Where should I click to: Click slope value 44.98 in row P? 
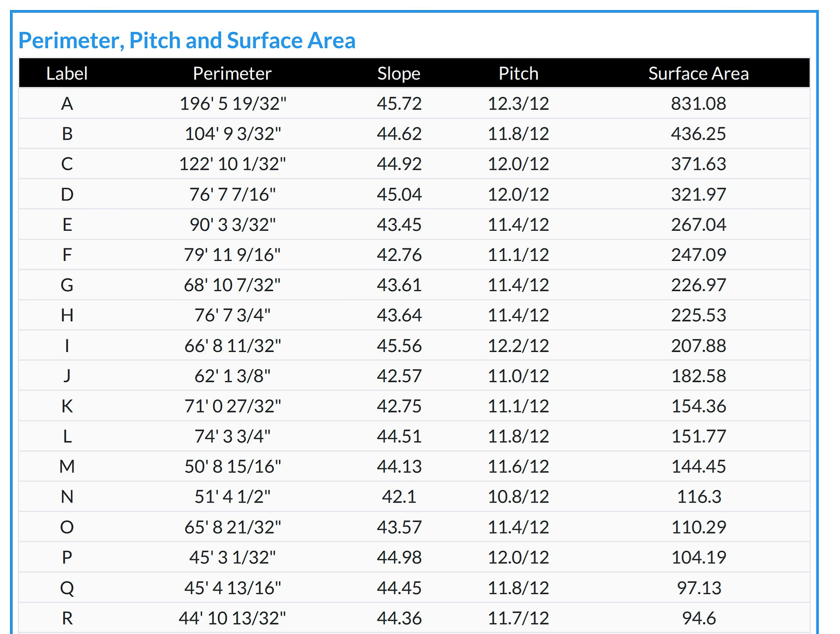point(399,557)
